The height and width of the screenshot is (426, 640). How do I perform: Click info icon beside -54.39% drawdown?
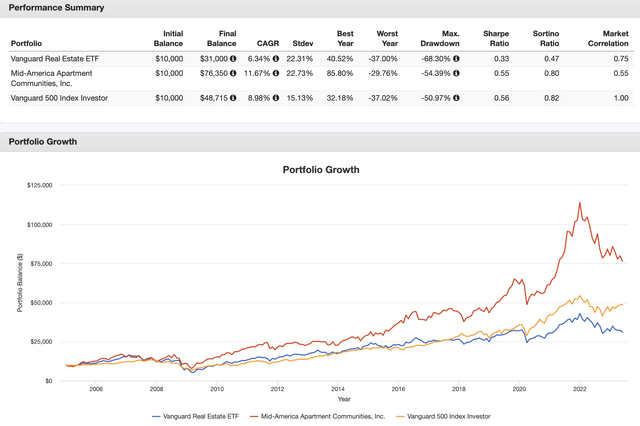456,73
